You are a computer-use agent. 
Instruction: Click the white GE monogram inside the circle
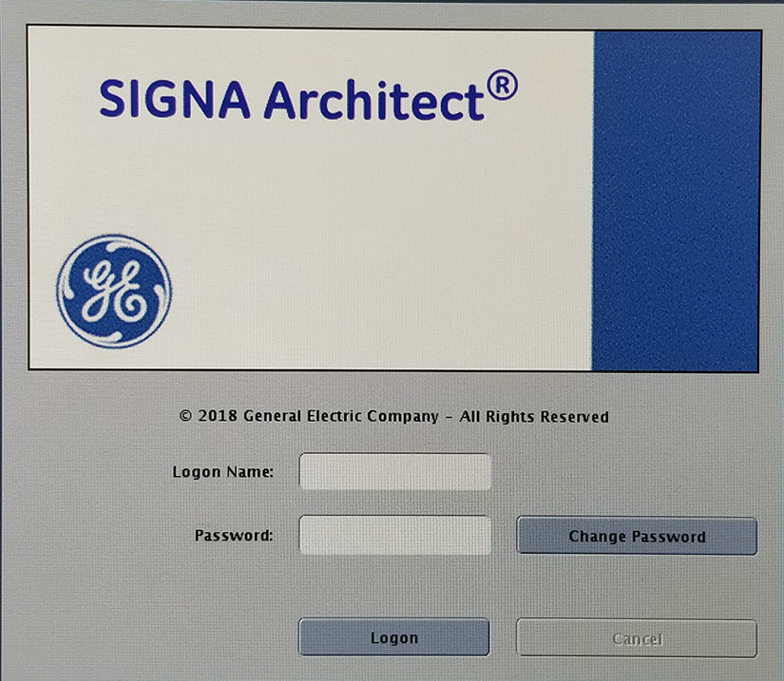[x=114, y=292]
